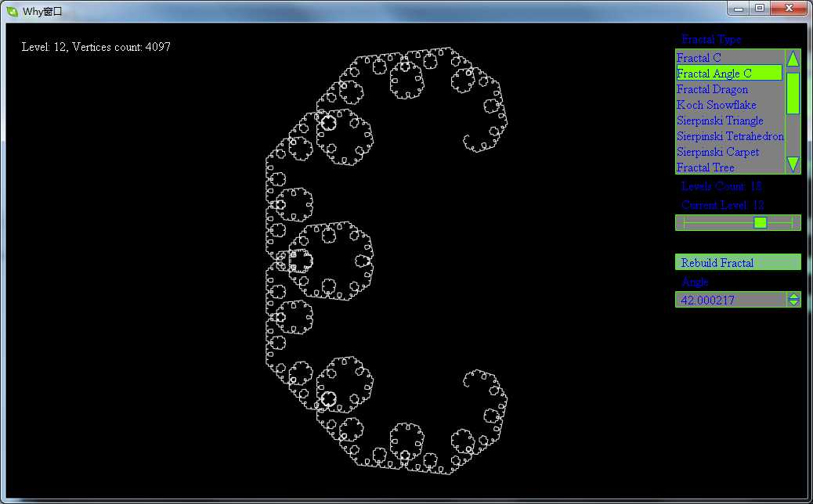Pick Fractal Tree from the list
This screenshot has width=813, height=504.
tap(729, 167)
